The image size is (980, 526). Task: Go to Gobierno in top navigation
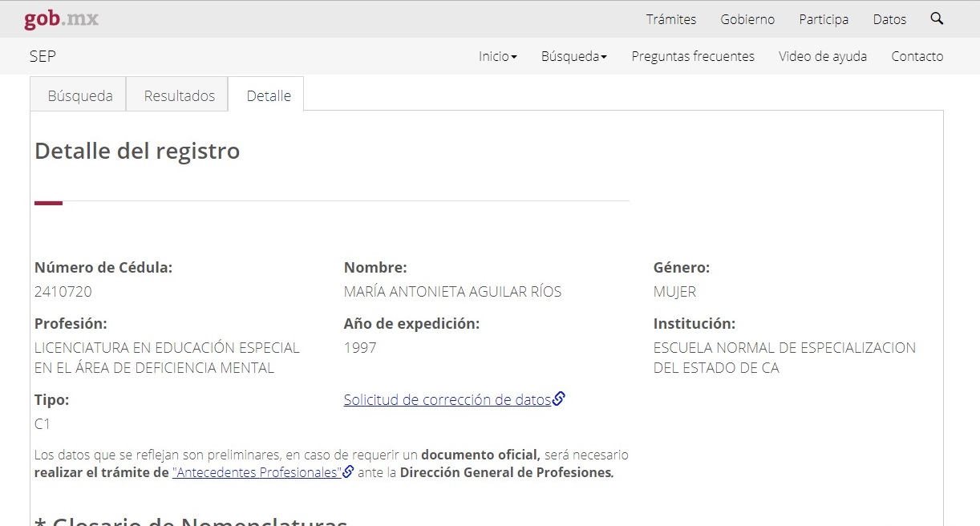point(747,19)
